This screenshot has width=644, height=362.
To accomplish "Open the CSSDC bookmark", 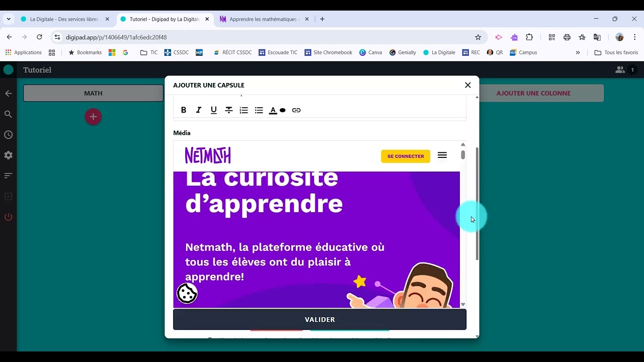I will pyautogui.click(x=177, y=52).
